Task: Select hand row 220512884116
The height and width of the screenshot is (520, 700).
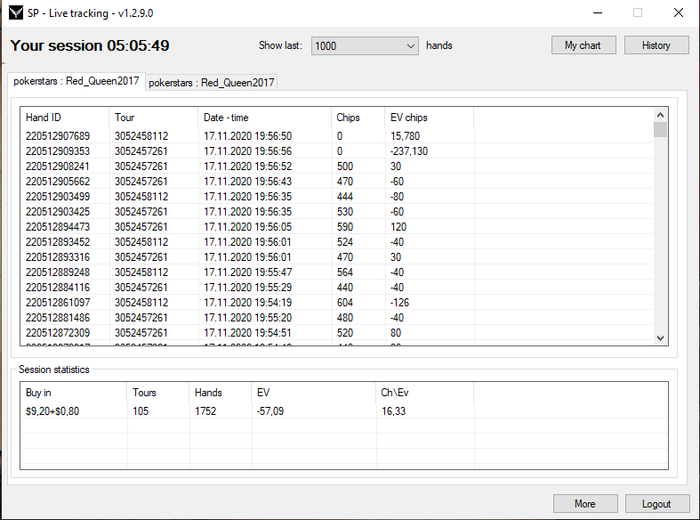Action: click(337, 287)
